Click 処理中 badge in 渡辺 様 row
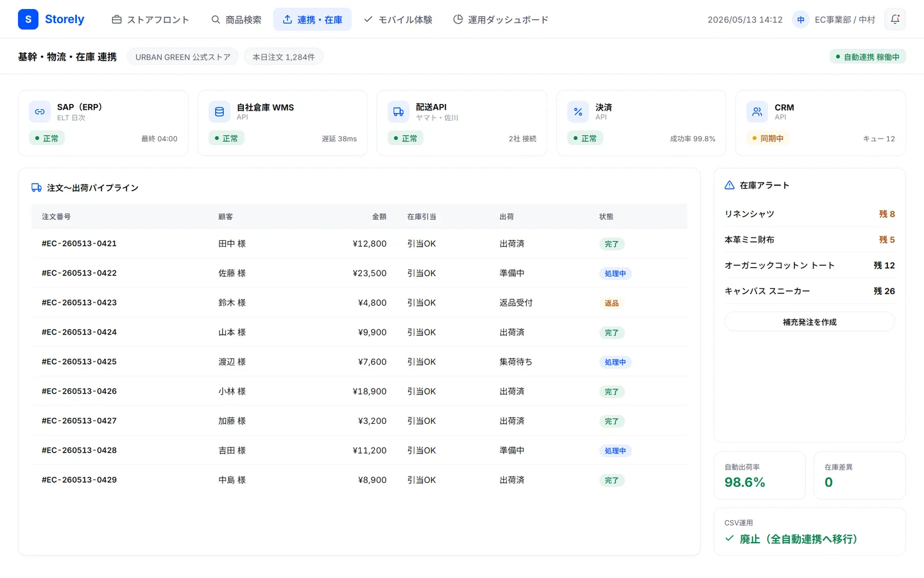This screenshot has width=924, height=578. click(x=615, y=362)
